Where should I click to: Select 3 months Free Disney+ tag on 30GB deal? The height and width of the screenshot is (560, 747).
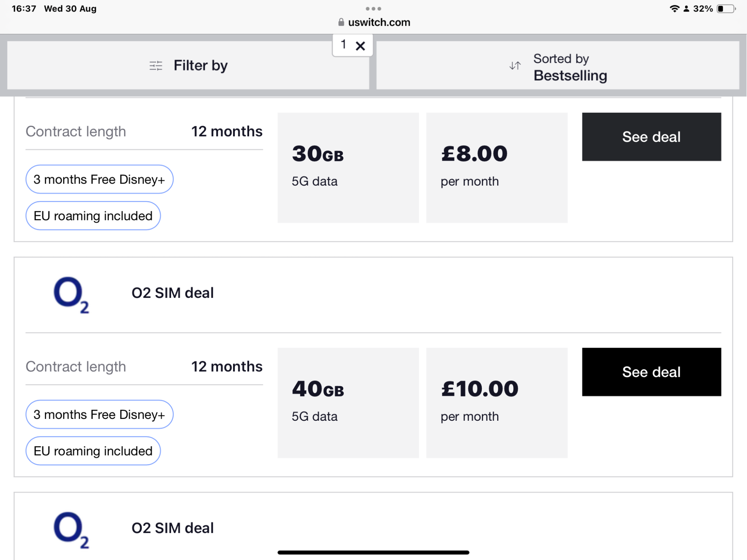click(x=99, y=180)
